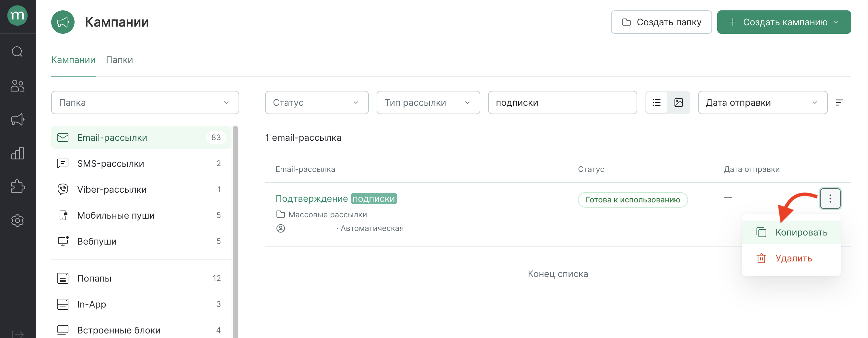
Task: Click the Автоматическая label
Action: (372, 228)
